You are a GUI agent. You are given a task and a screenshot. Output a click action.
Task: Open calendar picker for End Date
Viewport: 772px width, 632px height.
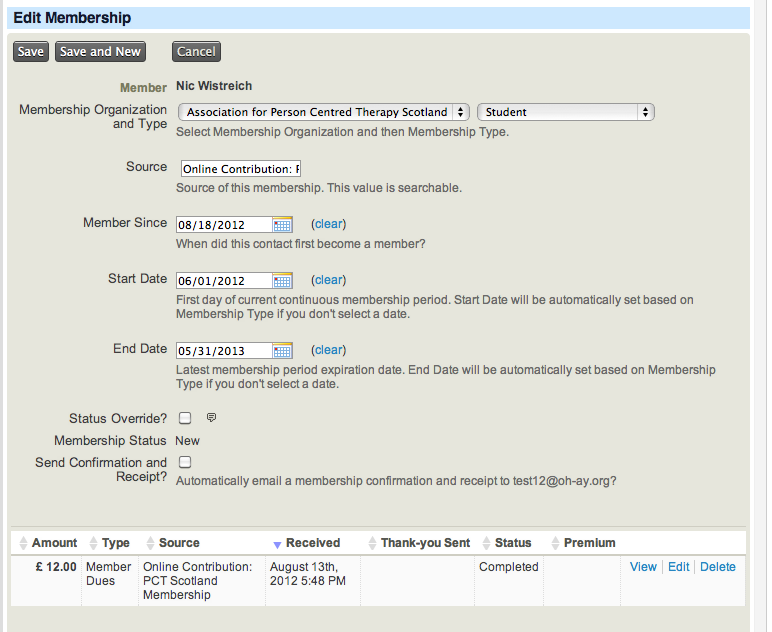(282, 351)
